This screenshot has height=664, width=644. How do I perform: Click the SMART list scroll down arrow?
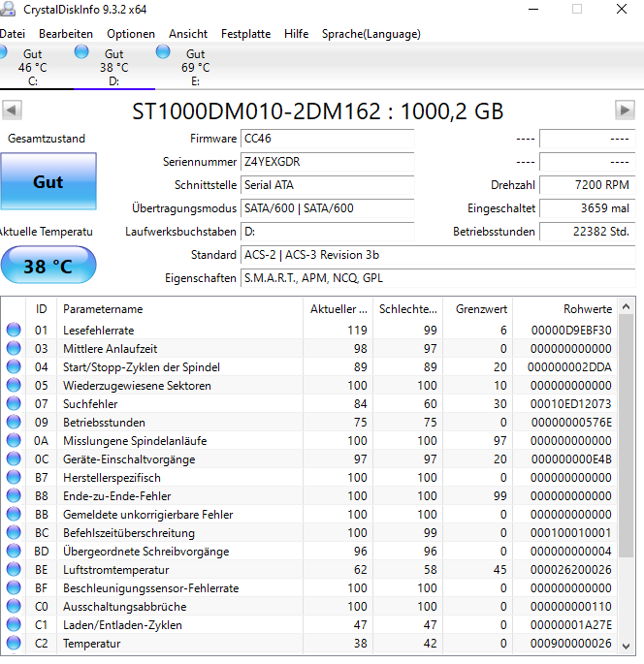pos(627,647)
